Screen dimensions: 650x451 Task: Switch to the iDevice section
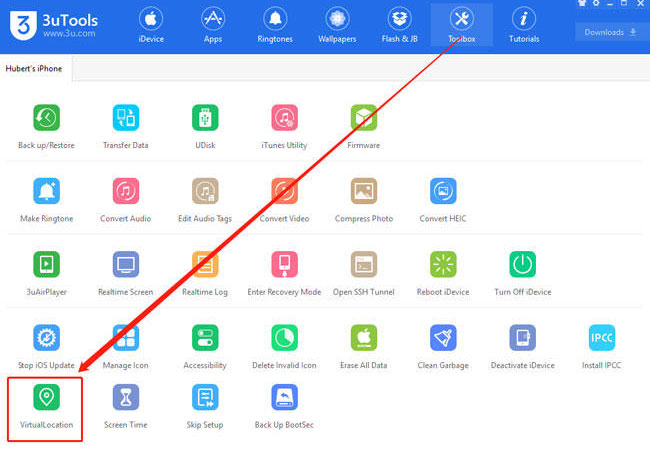(151, 25)
